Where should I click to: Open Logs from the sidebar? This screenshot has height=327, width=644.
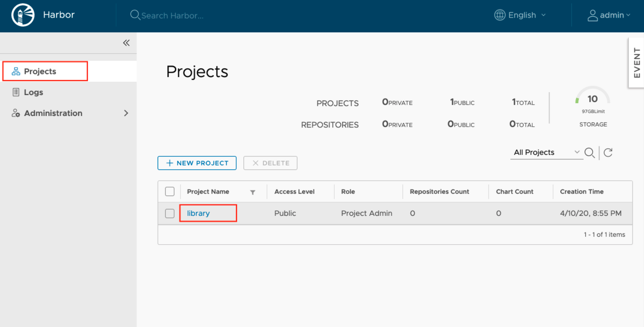(33, 92)
